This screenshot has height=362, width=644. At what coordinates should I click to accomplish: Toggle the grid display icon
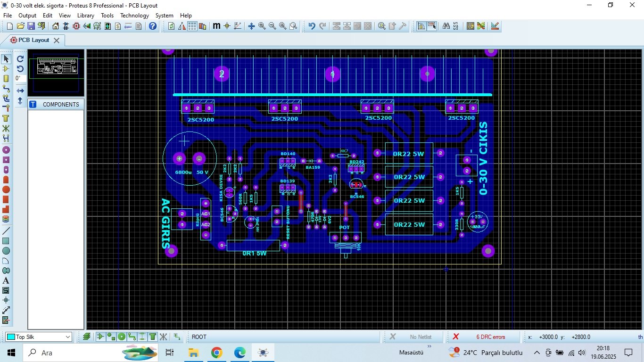click(x=192, y=26)
